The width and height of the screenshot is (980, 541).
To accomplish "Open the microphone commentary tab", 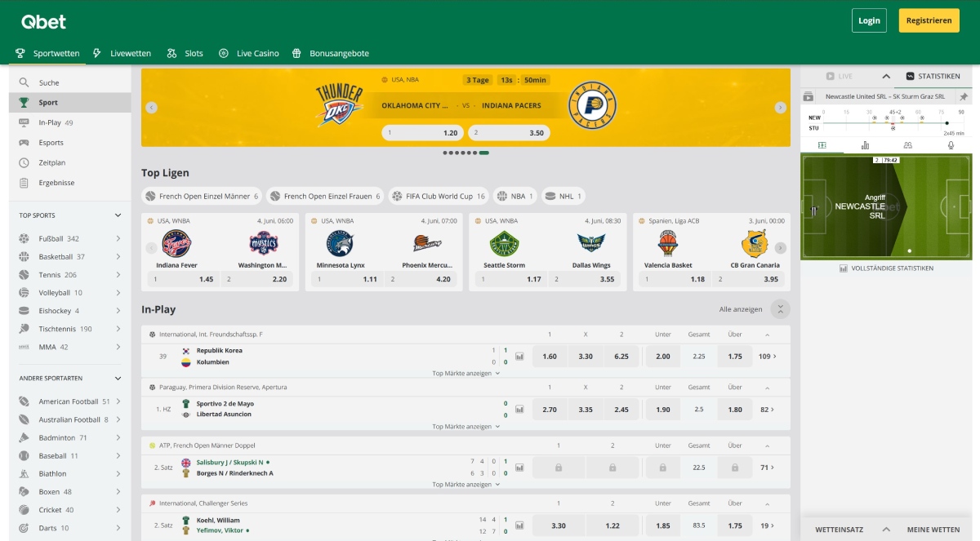I will pos(951,145).
